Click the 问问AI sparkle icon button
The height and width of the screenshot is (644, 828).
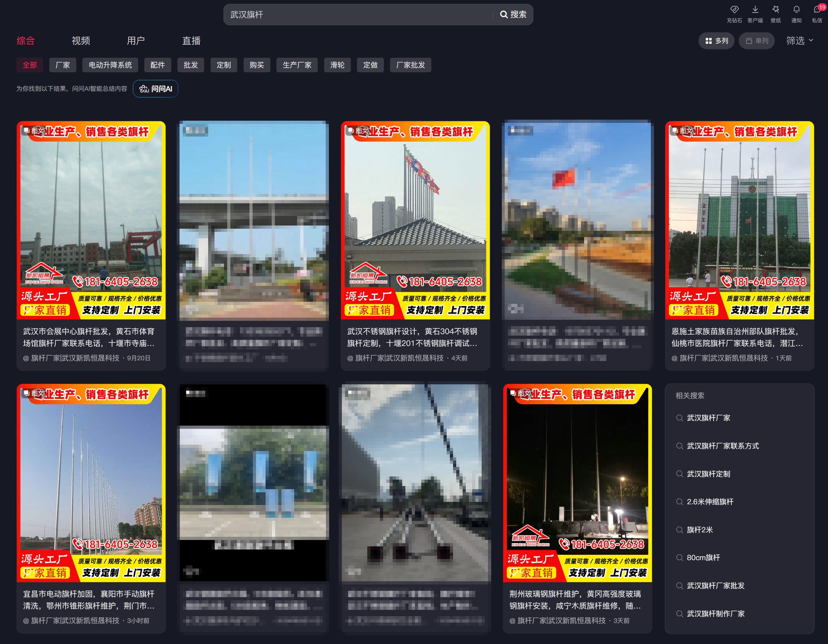click(144, 89)
